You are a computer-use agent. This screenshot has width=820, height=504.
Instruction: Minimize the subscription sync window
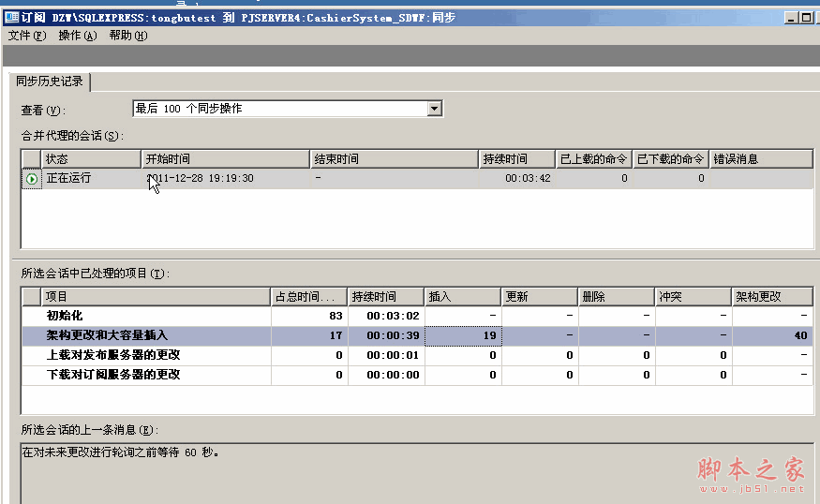tap(791, 18)
